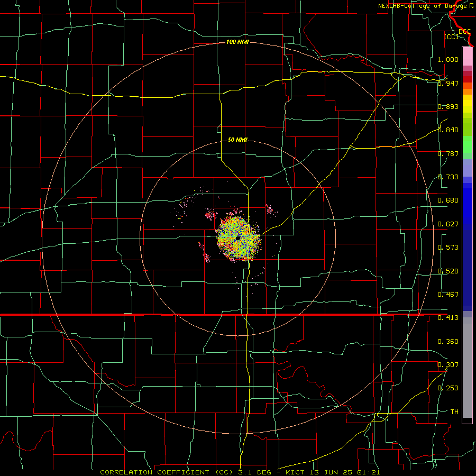Click the [CC] units label above scale
Viewport: 476px width, 476px height.
click(451, 36)
